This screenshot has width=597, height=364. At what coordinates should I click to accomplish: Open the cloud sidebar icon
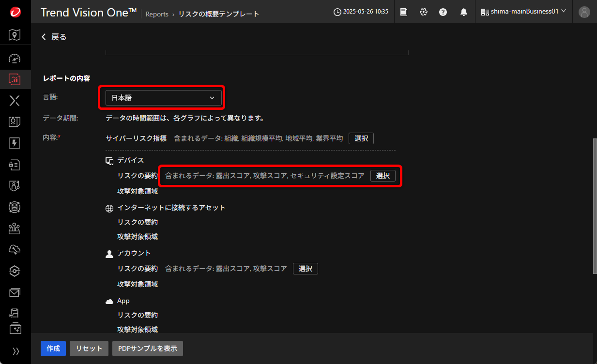point(15,250)
